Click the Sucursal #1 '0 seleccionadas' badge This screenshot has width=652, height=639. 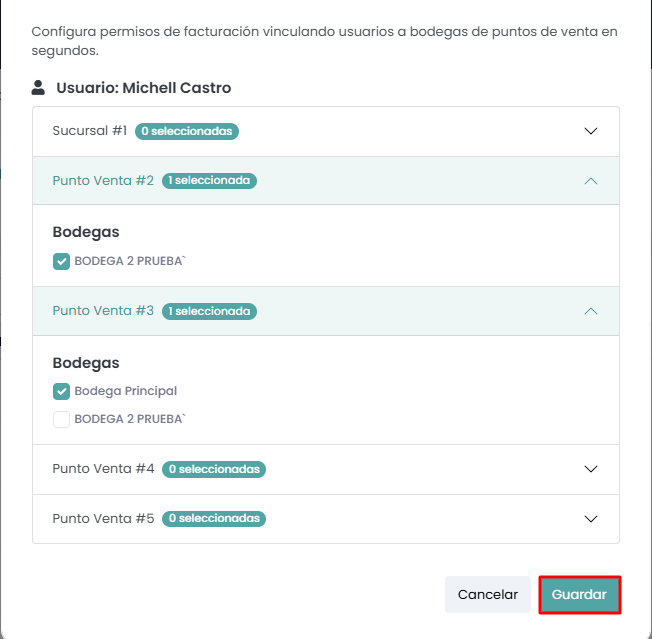tap(187, 131)
